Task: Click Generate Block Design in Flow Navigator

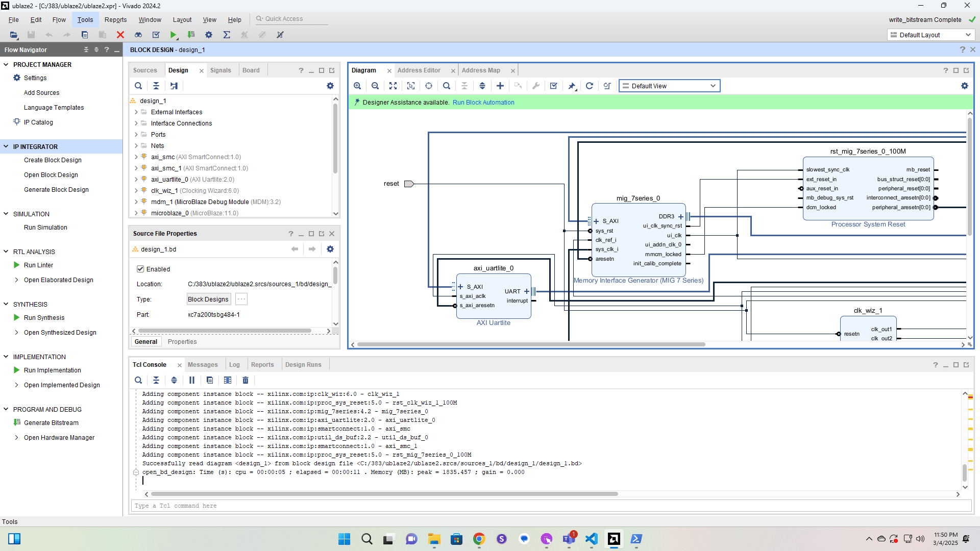Action: [56, 190]
